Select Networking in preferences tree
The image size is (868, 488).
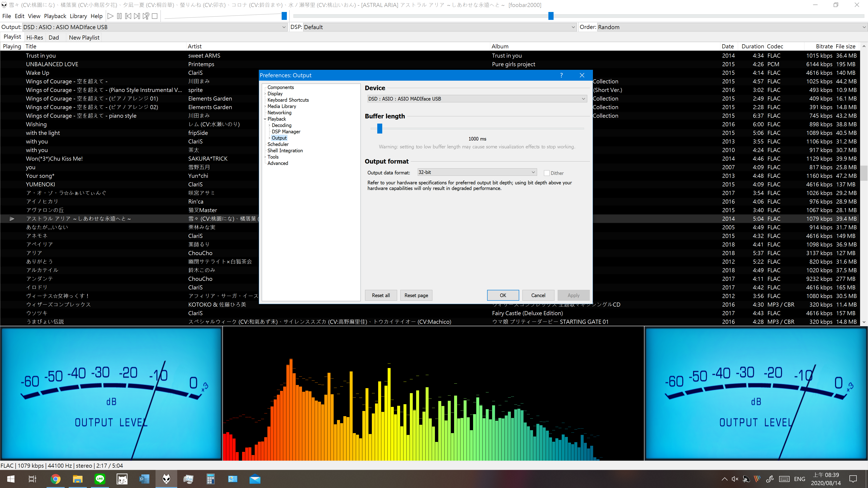point(279,113)
